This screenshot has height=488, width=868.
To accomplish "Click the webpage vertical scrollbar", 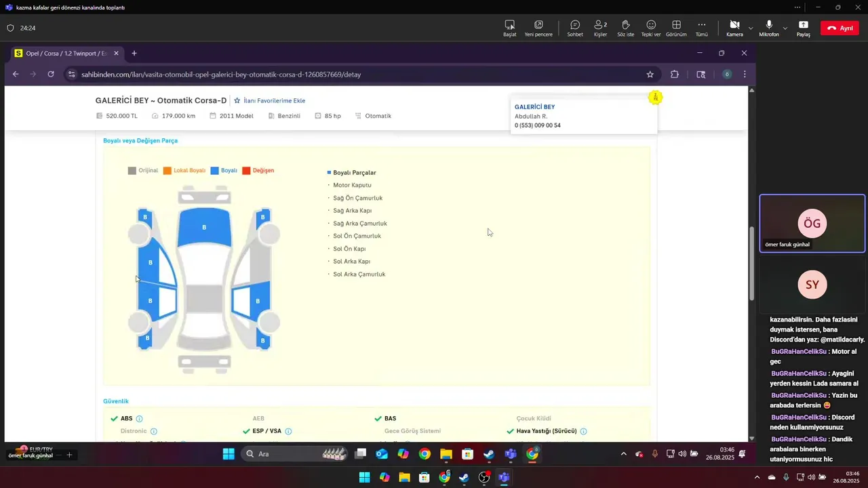I will (751, 264).
